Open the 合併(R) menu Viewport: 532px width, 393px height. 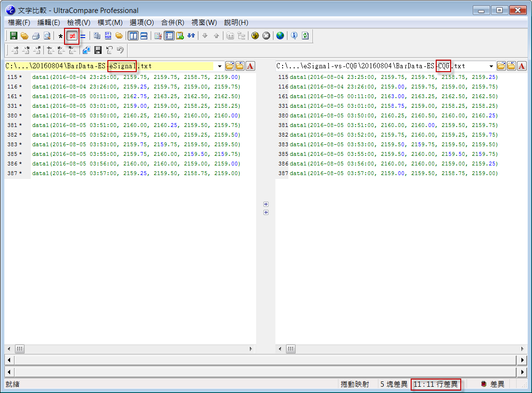[x=172, y=23]
